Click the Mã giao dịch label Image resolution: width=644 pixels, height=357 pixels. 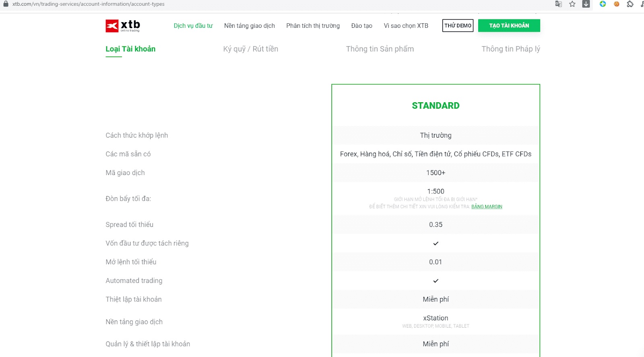coord(125,173)
